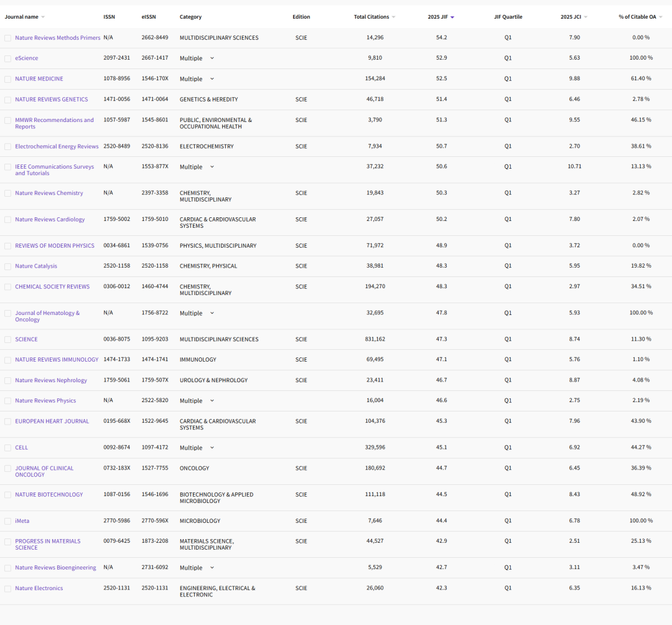Image resolution: width=672 pixels, height=625 pixels.
Task: Check the Nature Reviews Methods Primers checkbox
Action: click(7, 38)
